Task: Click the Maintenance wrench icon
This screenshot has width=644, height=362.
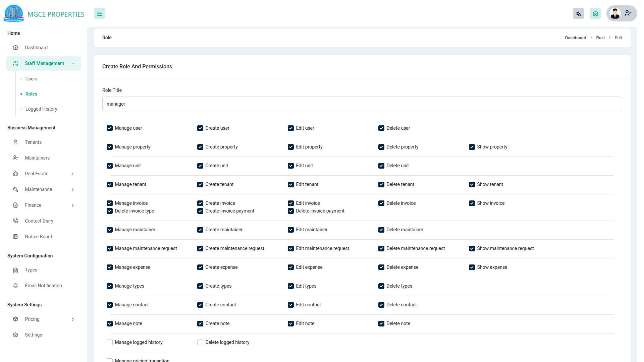Action: point(15,189)
